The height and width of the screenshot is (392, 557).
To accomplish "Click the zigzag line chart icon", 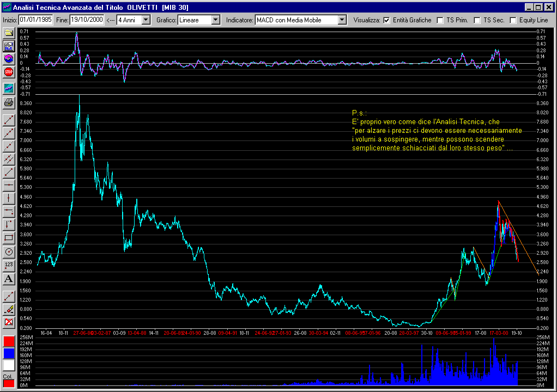I will [x=9, y=88].
